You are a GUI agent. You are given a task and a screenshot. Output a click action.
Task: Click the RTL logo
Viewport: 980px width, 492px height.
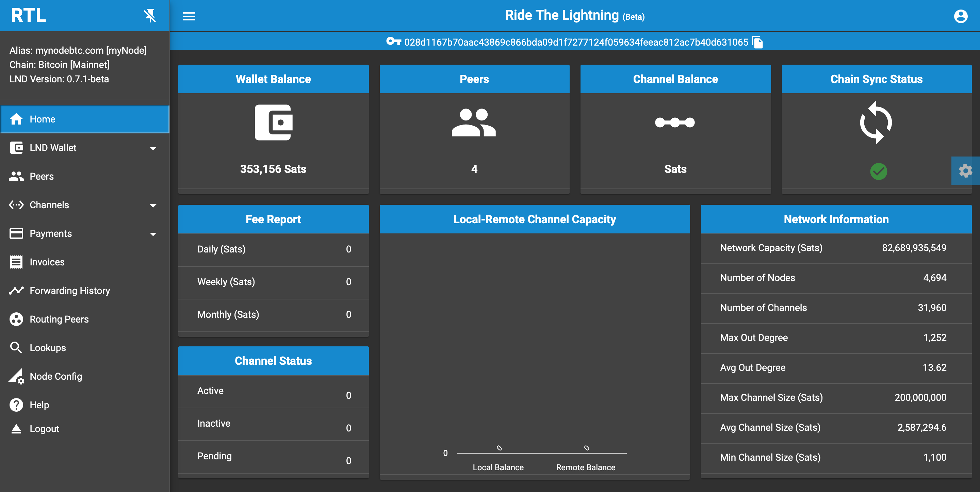coord(29,16)
